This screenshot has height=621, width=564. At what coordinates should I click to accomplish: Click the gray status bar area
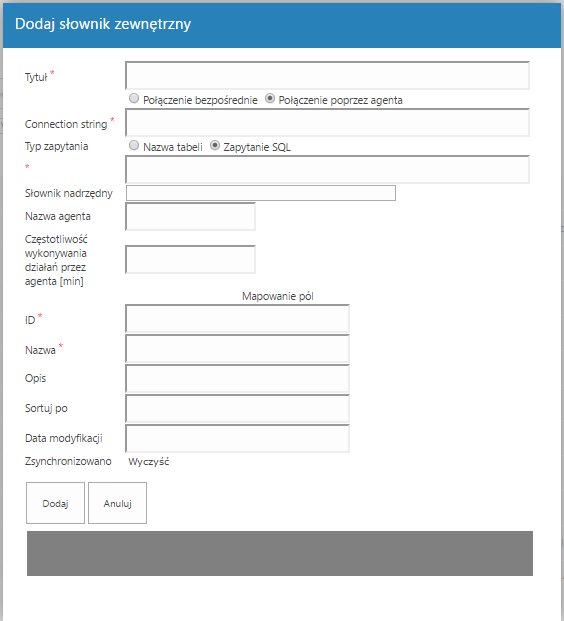[280, 553]
